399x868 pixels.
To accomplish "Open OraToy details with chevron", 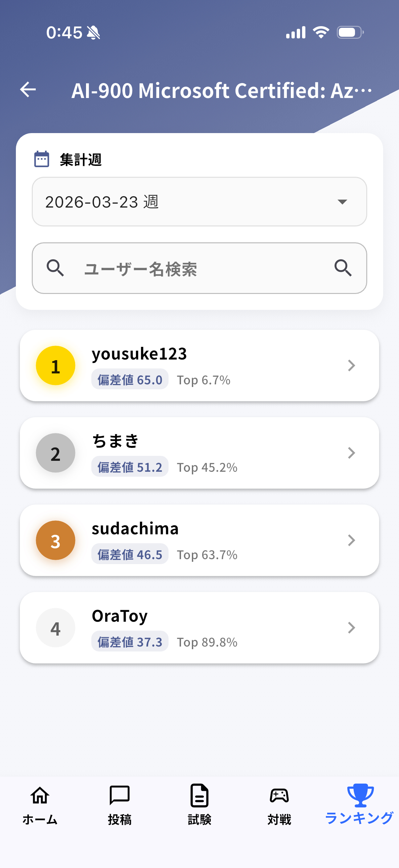I will 351,627.
